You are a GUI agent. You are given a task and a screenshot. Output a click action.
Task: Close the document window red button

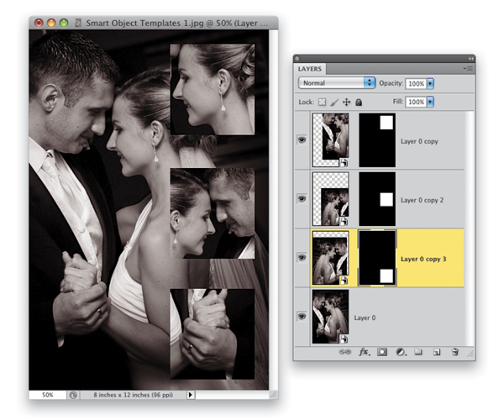[x=39, y=23]
